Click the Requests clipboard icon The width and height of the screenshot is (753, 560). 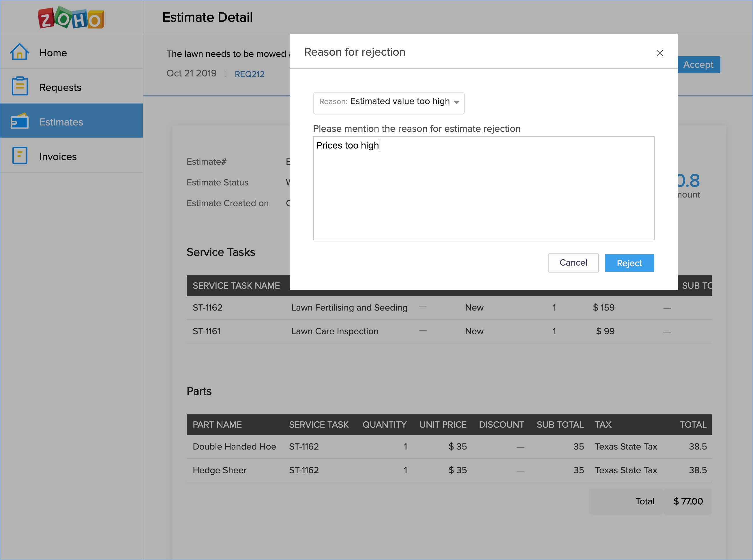[20, 87]
